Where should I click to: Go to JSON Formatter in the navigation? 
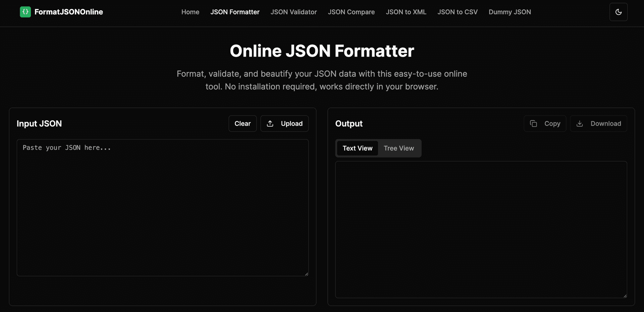coord(235,12)
